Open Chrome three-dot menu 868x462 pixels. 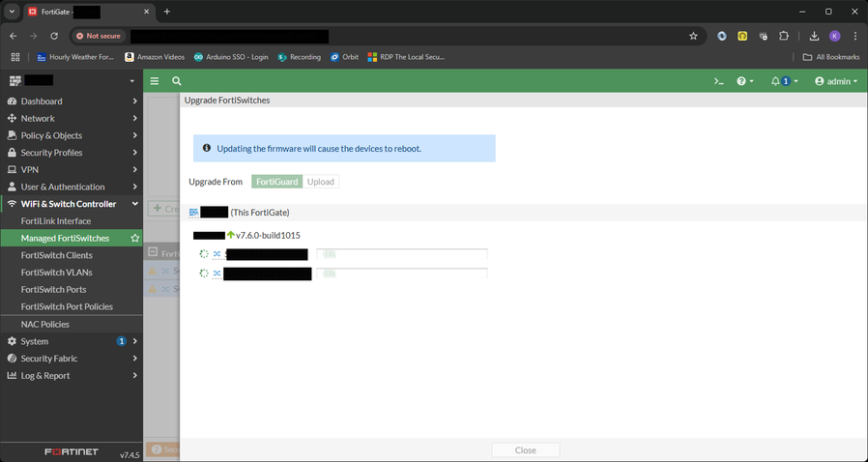[855, 36]
